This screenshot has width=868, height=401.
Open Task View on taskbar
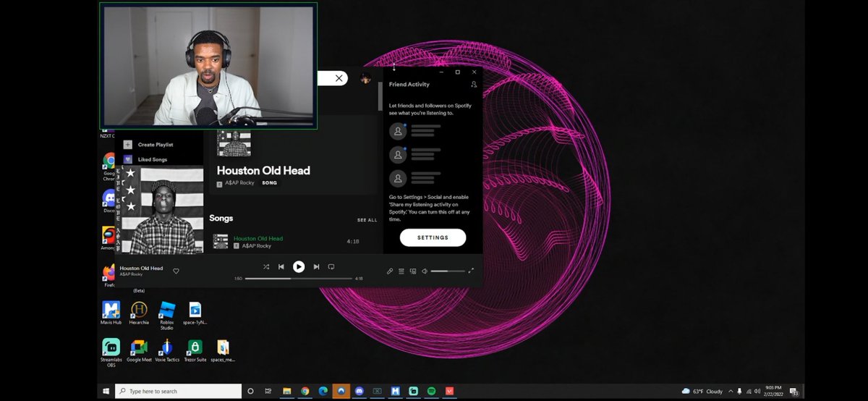tap(268, 391)
